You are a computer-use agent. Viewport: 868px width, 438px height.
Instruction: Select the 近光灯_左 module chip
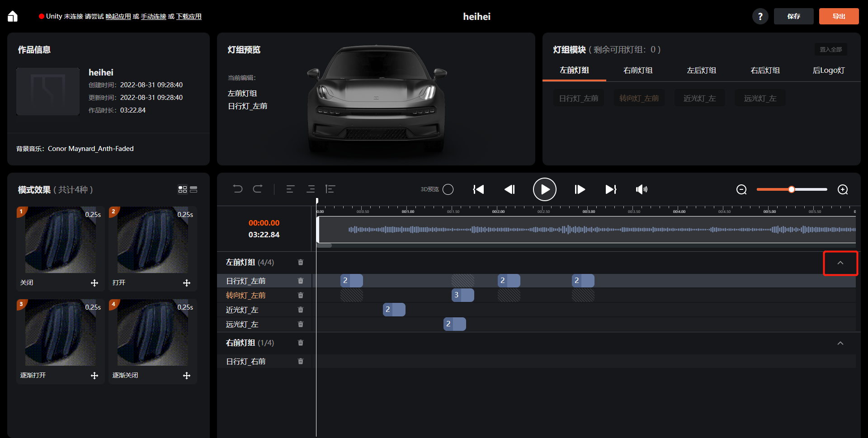pyautogui.click(x=700, y=98)
